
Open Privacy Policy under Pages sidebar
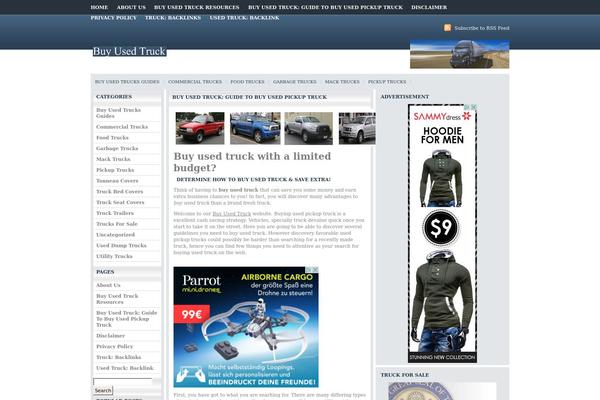(x=114, y=346)
